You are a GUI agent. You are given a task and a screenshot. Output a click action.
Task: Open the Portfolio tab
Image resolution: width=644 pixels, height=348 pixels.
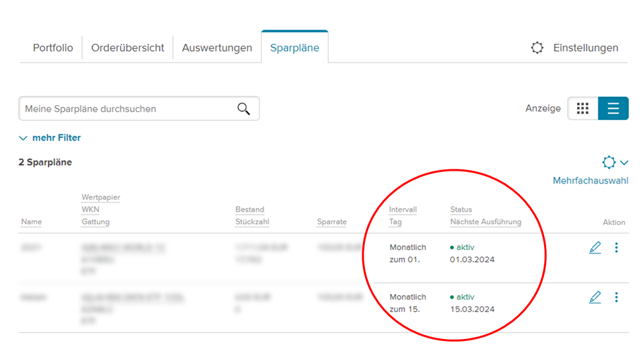point(53,48)
